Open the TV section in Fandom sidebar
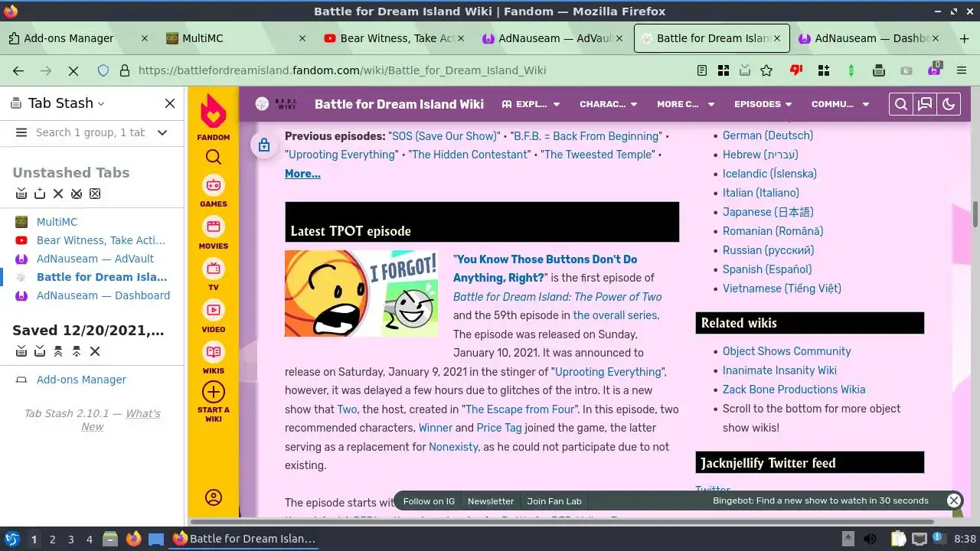980x551 pixels. pyautogui.click(x=214, y=275)
